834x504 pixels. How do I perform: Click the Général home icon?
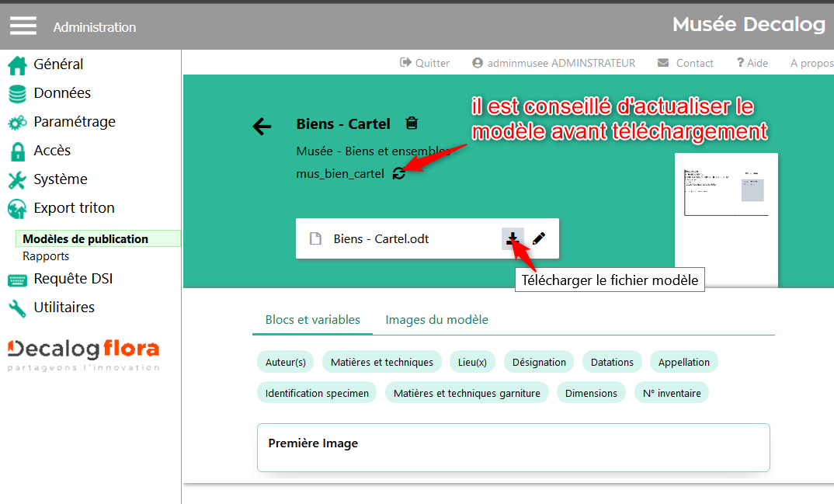click(17, 65)
